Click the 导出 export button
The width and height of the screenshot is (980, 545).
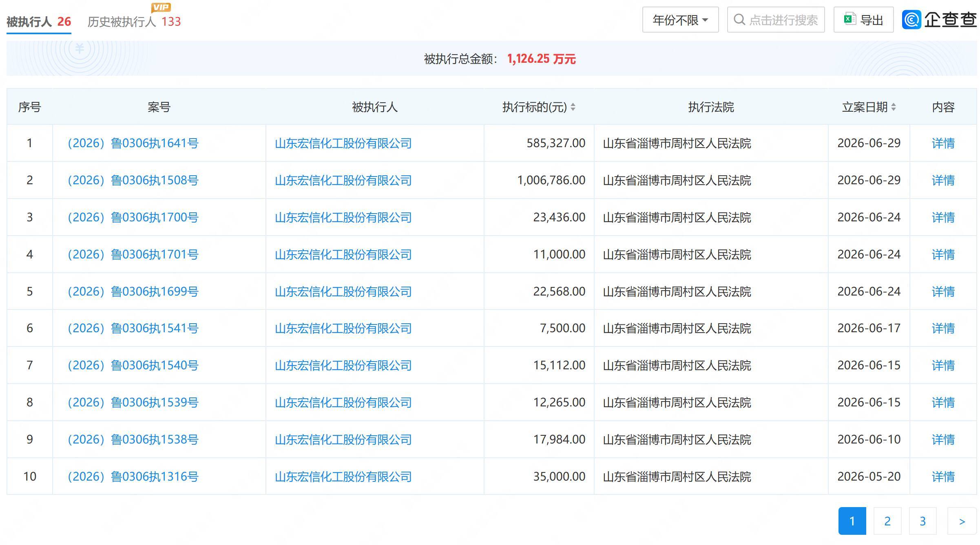863,20
